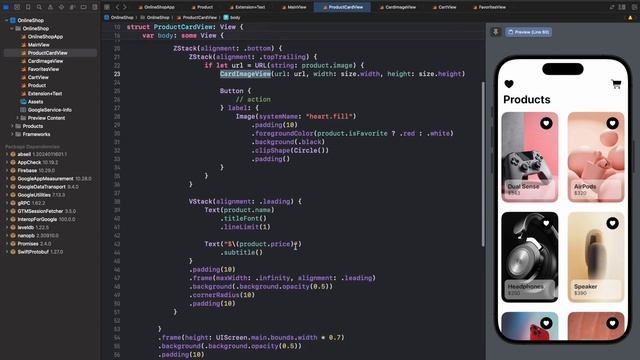Image resolution: width=640 pixels, height=360 pixels.
Task: Expand the Preview Content folder
Action: pos(17,118)
